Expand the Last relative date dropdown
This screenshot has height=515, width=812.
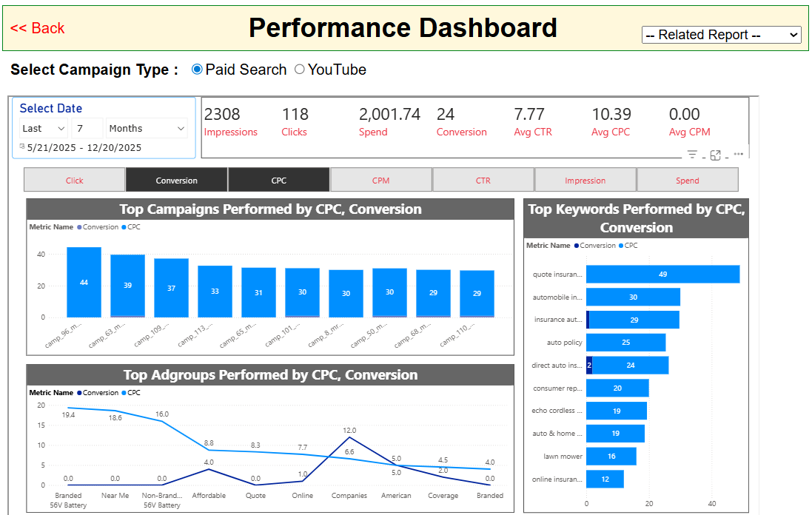tap(44, 128)
